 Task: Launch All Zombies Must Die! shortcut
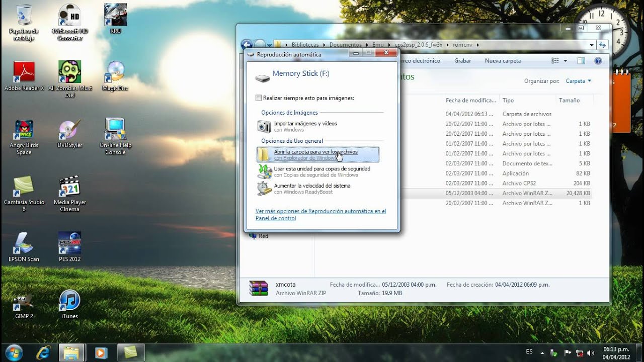click(69, 79)
